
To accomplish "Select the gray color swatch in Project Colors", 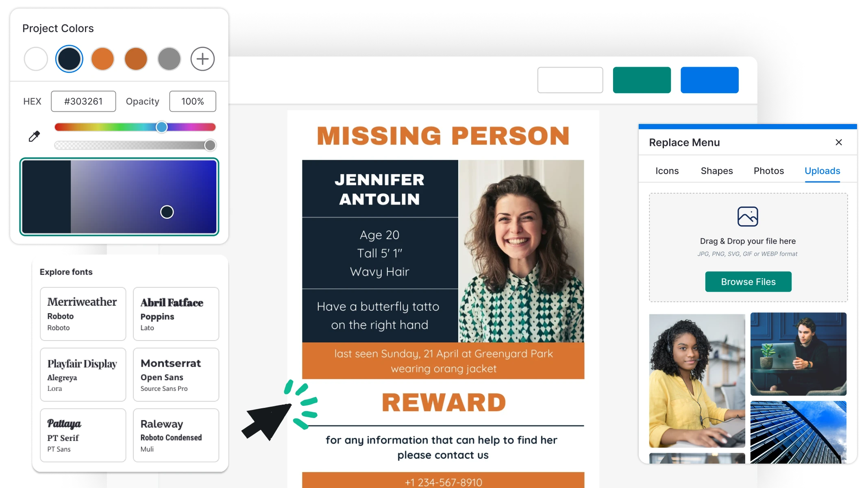I will [x=169, y=58].
